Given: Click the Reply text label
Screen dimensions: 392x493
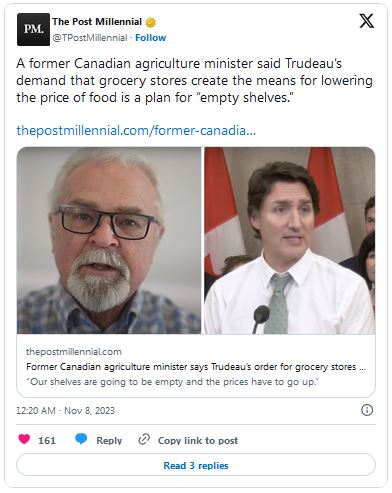Looking at the screenshot, I should pyautogui.click(x=109, y=440).
